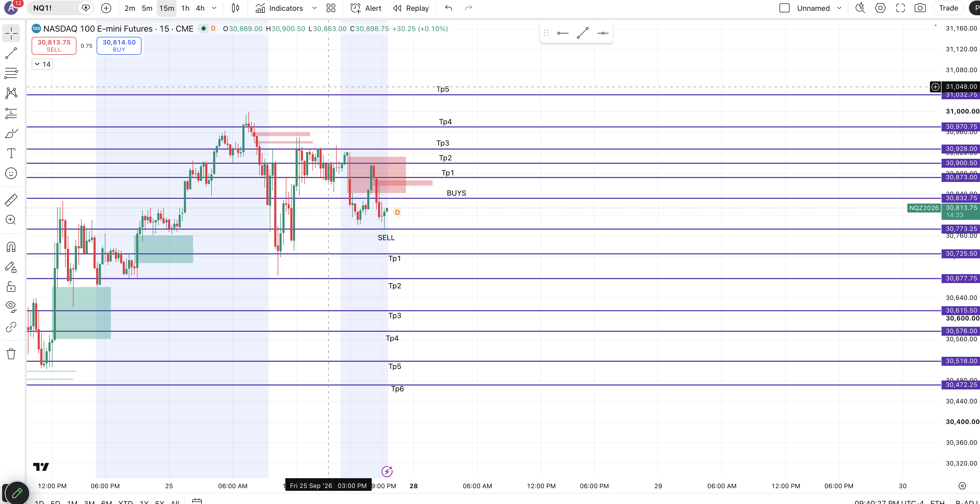980x504 pixels.
Task: Open the candlestick chart type selector
Action: click(236, 8)
